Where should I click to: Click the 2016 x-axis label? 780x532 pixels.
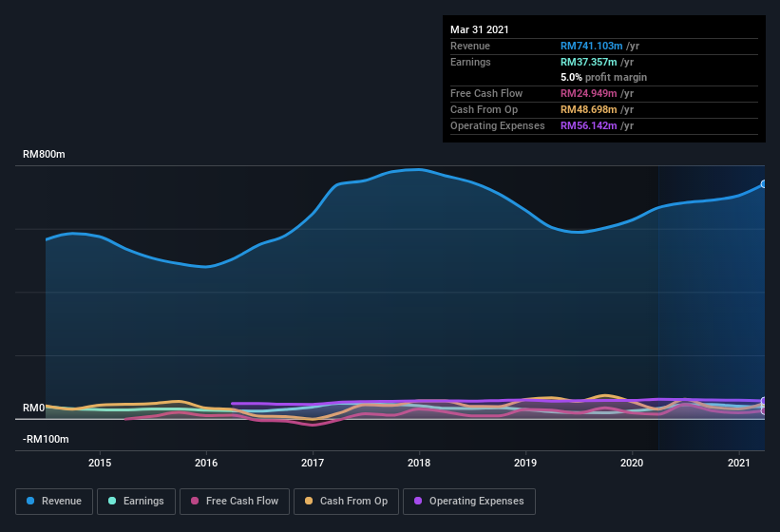click(206, 463)
